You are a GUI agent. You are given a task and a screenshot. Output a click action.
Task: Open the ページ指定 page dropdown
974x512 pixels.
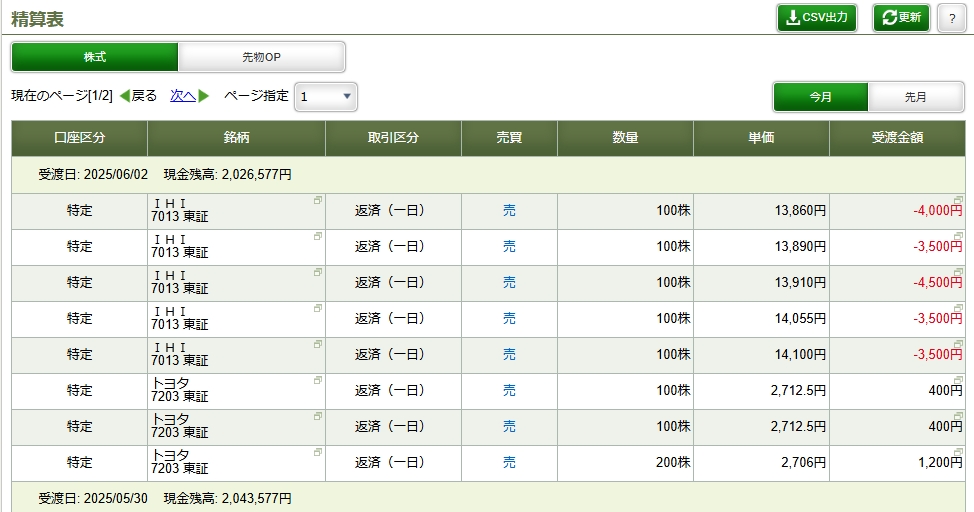click(325, 97)
